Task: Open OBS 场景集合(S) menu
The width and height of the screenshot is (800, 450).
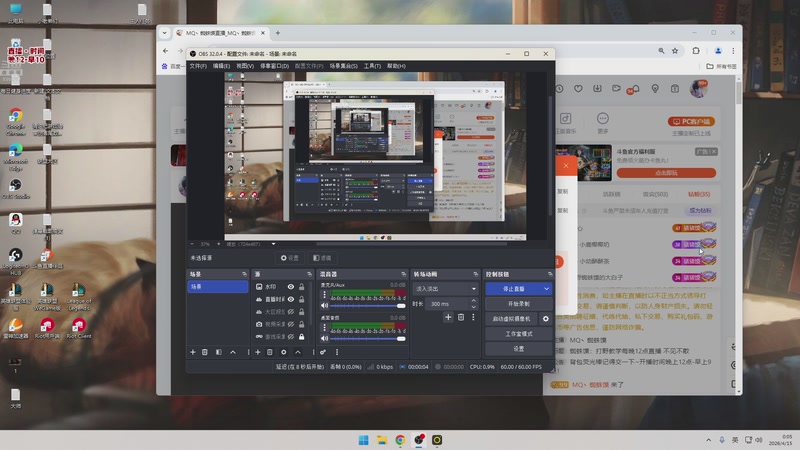Action: pos(343,66)
